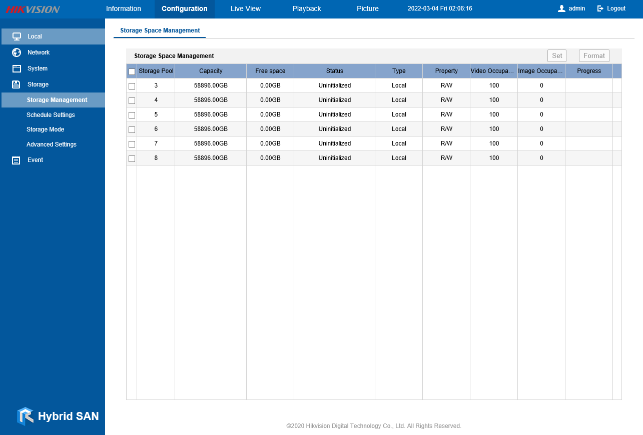Switch to the Live View tab
Screen dimensions: 643x435
click(x=245, y=8)
